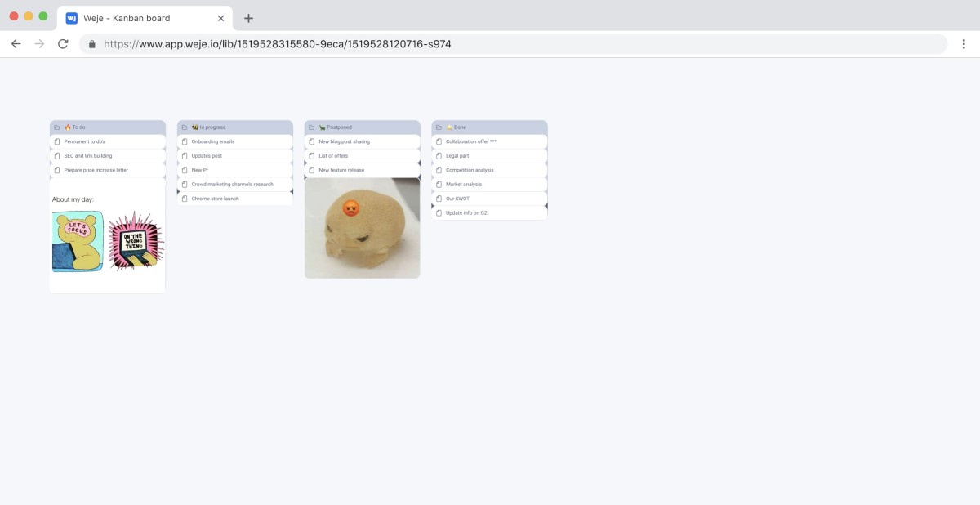Open the 'Permanent to do's' card title
Screen dimensions: 980x505
[85, 141]
